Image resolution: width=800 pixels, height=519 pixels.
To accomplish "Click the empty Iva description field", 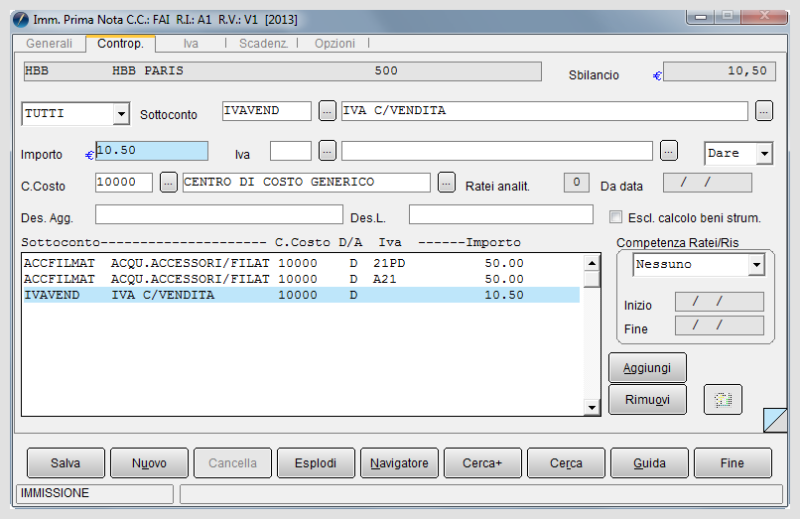I will (x=496, y=151).
